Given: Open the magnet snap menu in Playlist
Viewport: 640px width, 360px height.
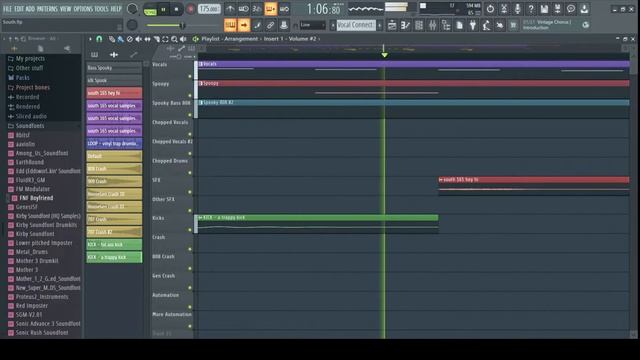Looking at the screenshot, I should point(99,39).
